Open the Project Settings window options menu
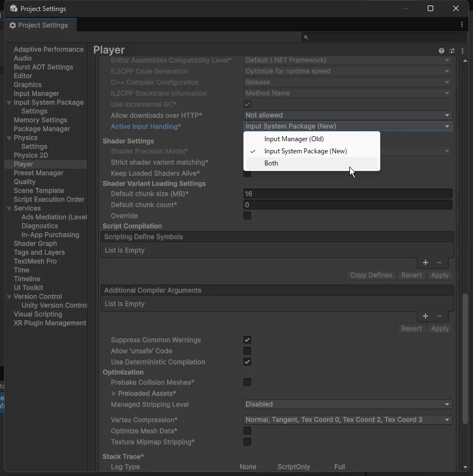 pos(462,25)
